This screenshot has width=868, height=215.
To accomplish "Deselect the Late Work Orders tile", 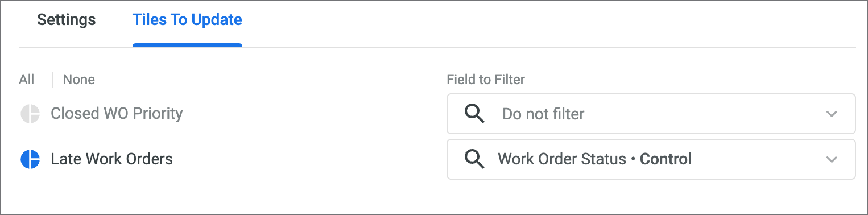I will click(x=97, y=159).
